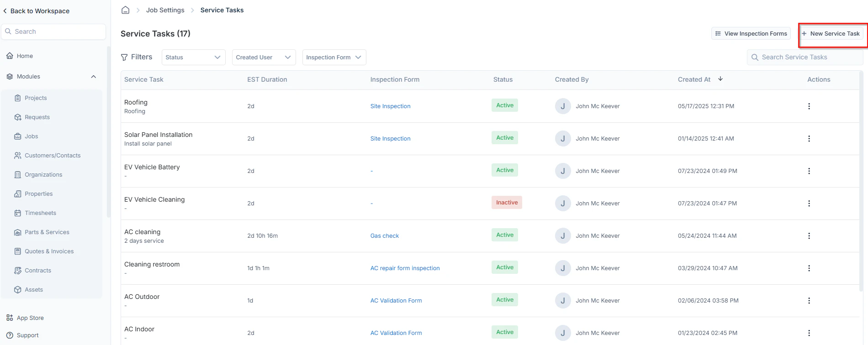Viewport: 868px width, 345px height.
Task: Click the Assets cube icon
Action: pos(18,290)
